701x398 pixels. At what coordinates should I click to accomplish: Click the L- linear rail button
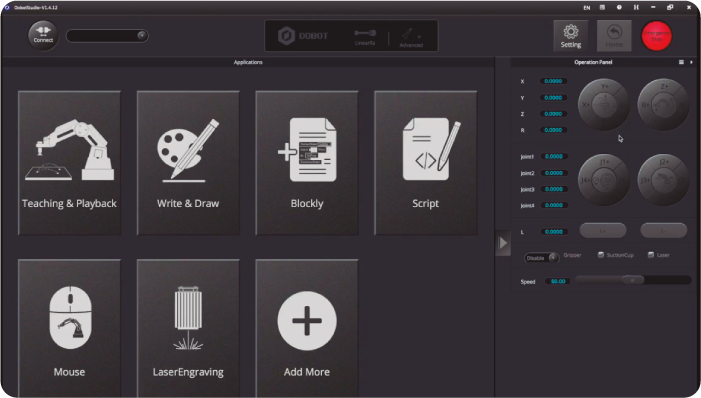coord(663,231)
